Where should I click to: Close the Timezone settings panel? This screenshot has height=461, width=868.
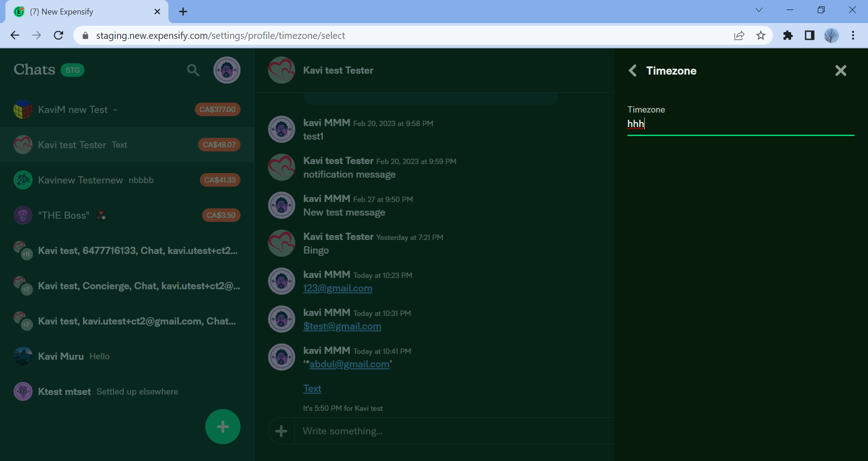pos(840,71)
